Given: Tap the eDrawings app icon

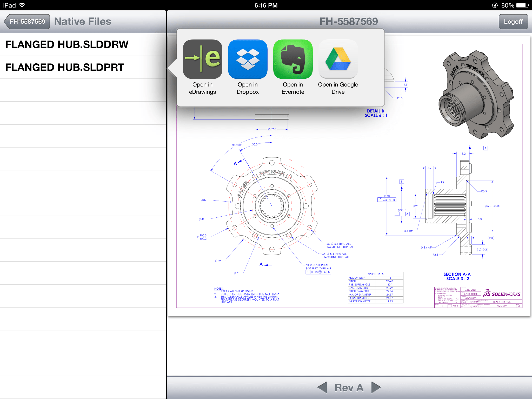Looking at the screenshot, I should click(202, 59).
